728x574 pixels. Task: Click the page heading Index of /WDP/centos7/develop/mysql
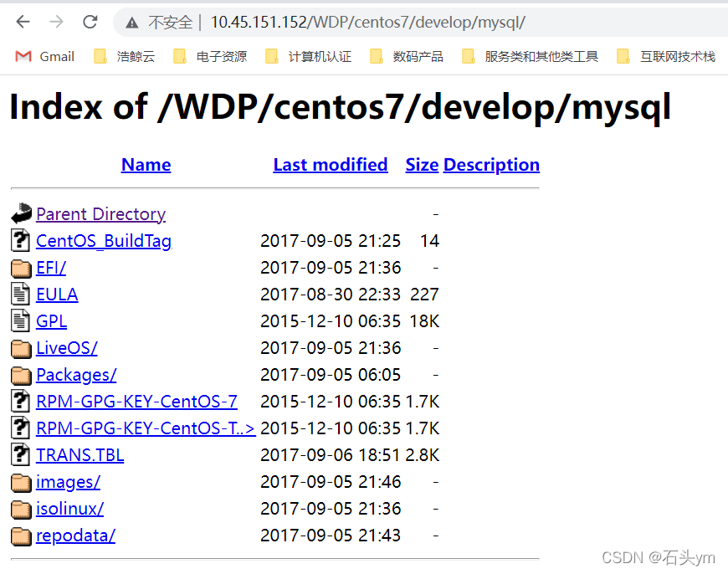(341, 108)
